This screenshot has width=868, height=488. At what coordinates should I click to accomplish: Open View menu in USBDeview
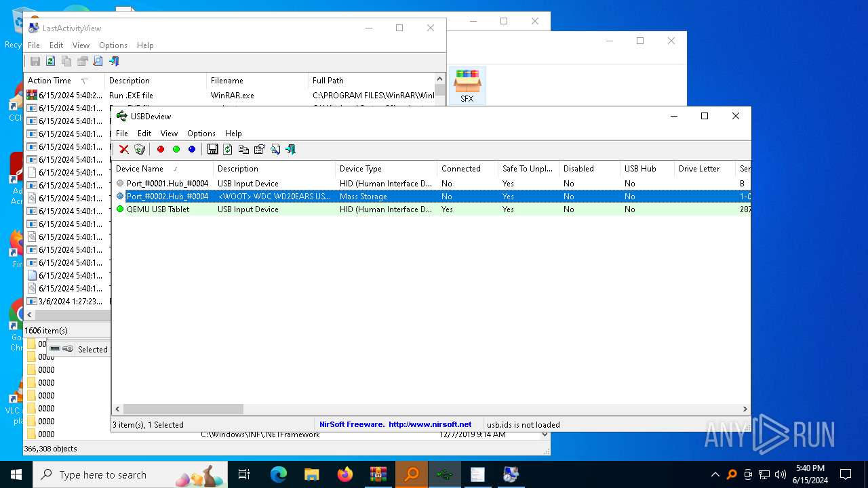(169, 134)
